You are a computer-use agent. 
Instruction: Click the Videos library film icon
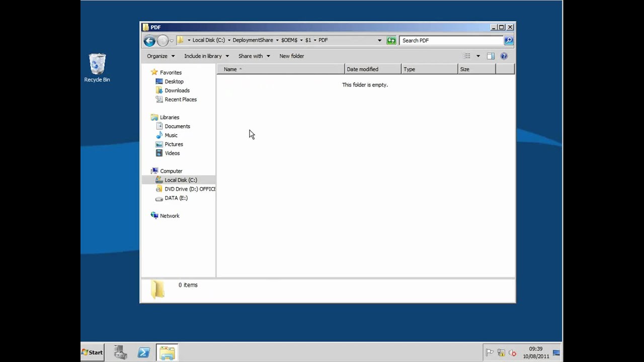[159, 153]
